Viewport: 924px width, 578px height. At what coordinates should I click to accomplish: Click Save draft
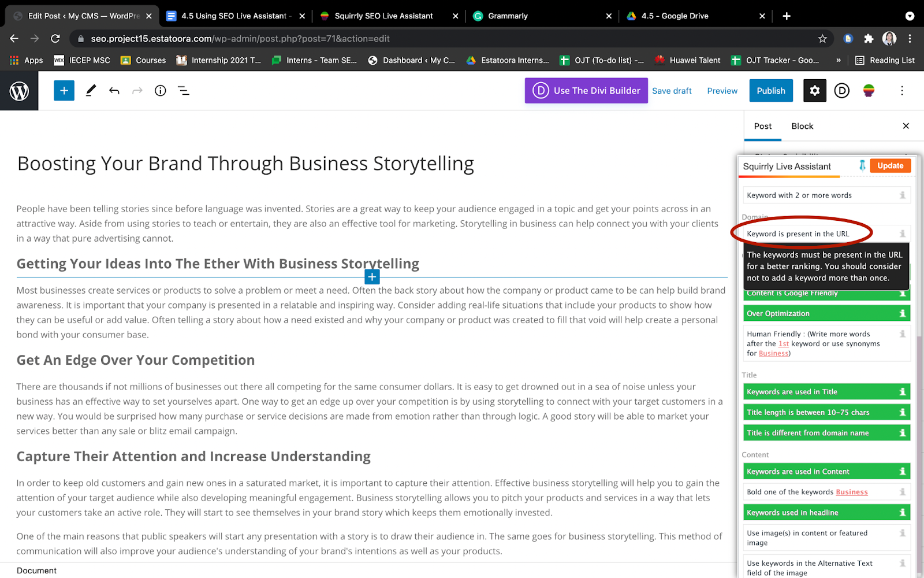click(x=672, y=91)
